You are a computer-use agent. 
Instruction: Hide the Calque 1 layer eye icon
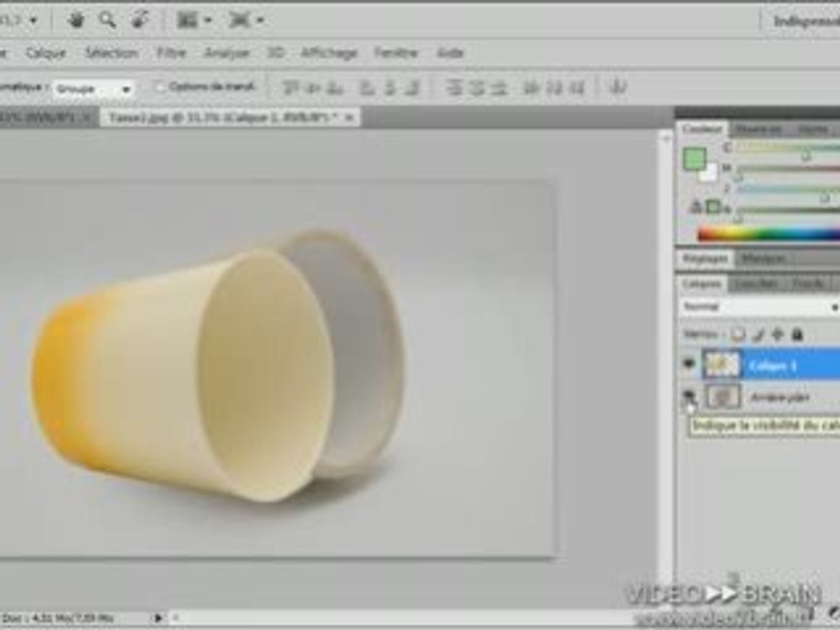point(689,364)
